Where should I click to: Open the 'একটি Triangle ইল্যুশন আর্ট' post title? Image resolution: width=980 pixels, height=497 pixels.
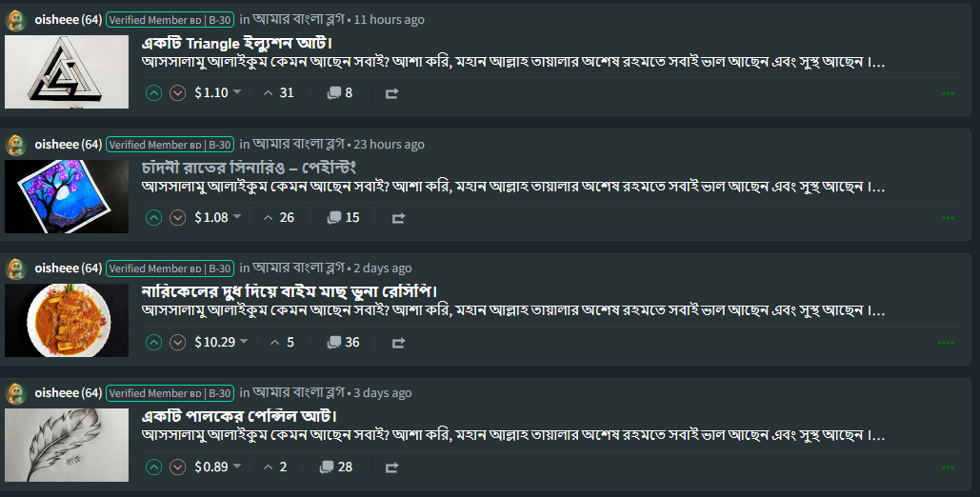point(237,44)
